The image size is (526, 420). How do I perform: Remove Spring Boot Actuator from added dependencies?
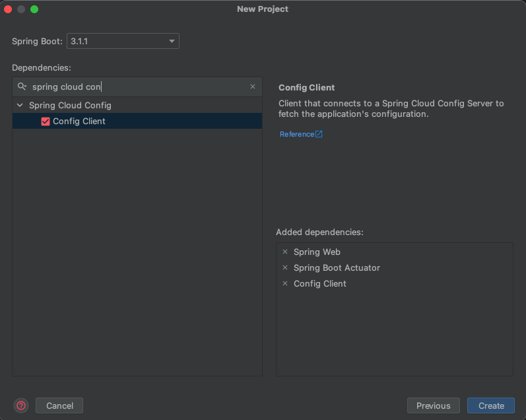click(x=285, y=267)
